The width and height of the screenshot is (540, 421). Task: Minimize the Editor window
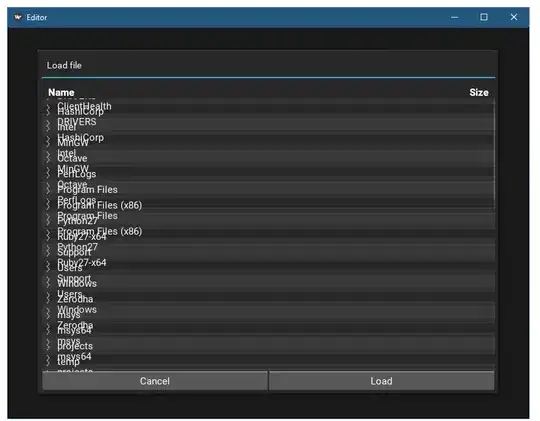(x=455, y=17)
